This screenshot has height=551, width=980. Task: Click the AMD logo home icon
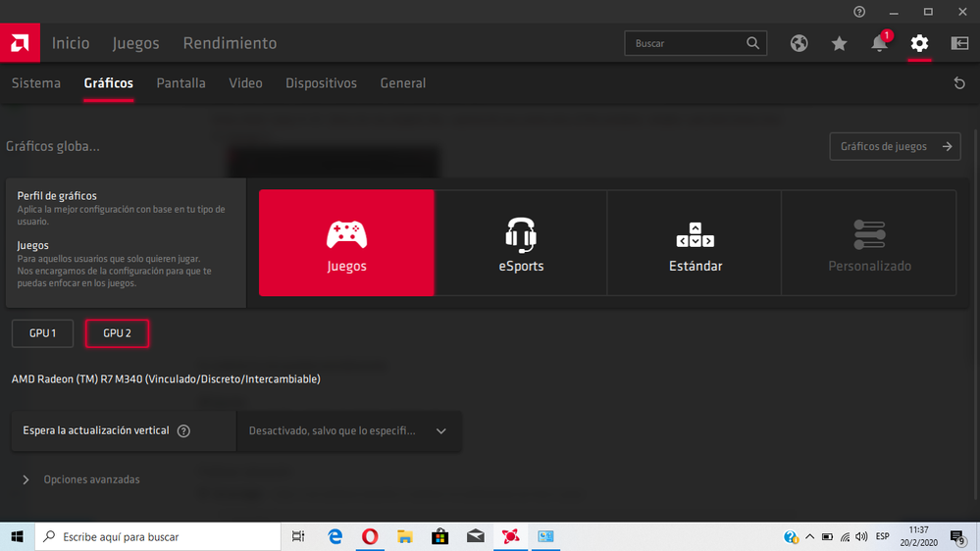coord(20,43)
